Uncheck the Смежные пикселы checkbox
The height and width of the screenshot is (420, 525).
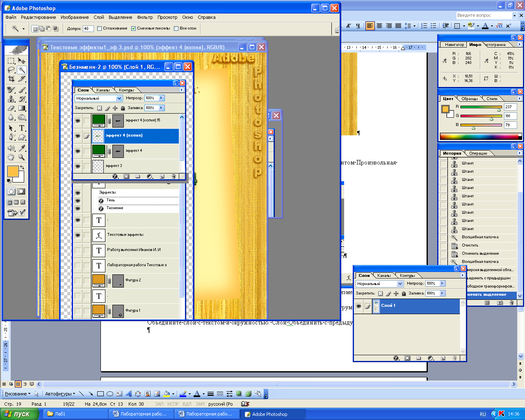click(x=133, y=28)
